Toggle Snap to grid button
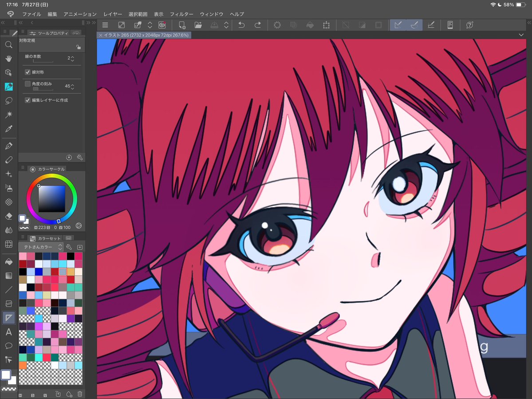The image size is (532, 399). point(431,25)
